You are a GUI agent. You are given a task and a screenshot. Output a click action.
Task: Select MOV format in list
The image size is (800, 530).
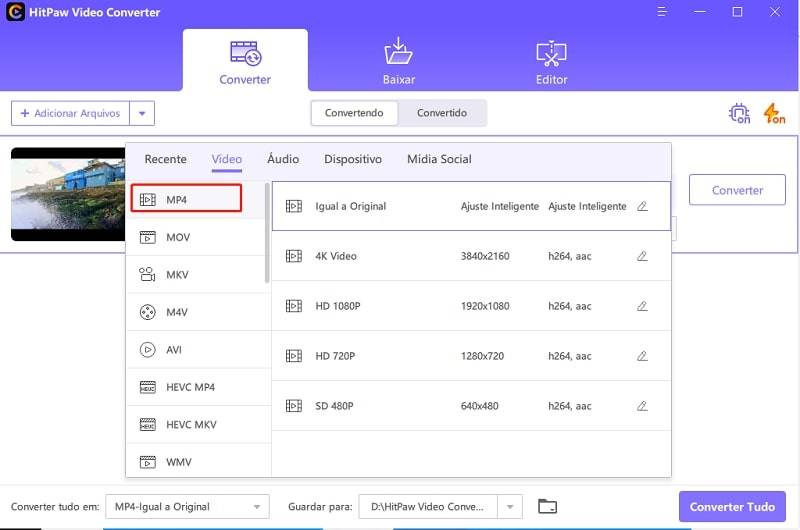(196, 237)
